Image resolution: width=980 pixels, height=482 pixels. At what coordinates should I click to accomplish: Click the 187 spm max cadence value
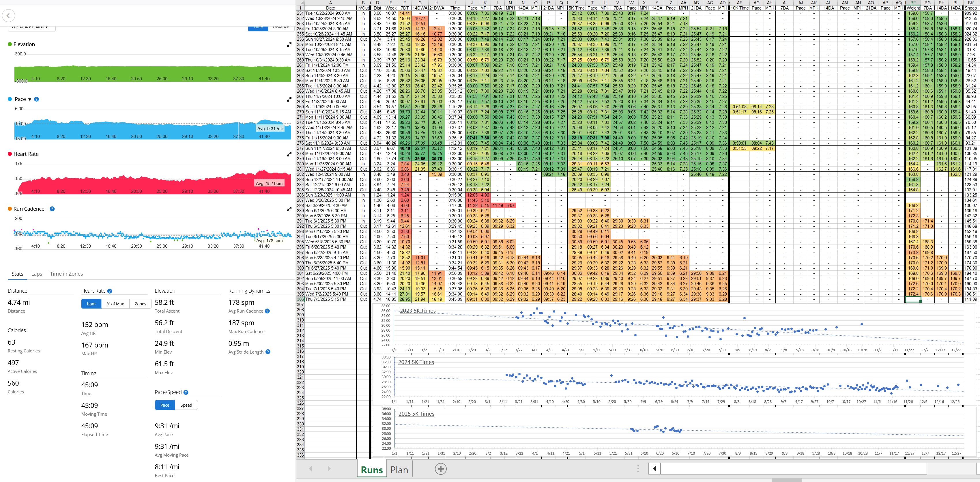click(241, 323)
